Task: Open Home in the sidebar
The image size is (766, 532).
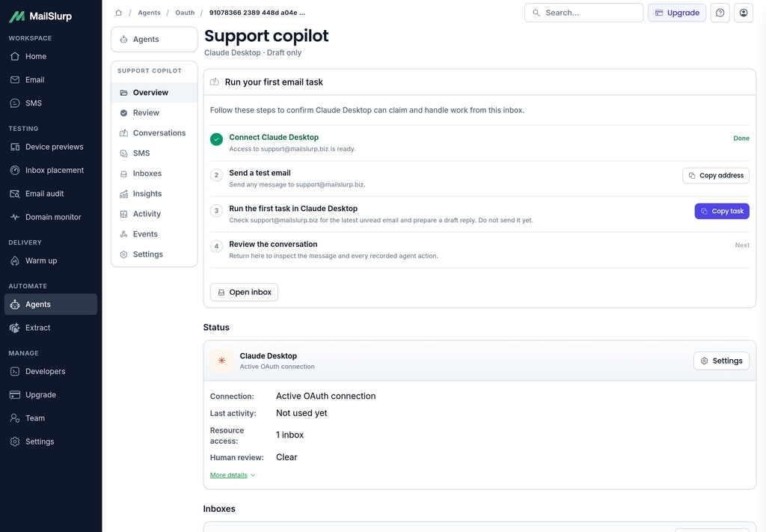Action: tap(51, 56)
